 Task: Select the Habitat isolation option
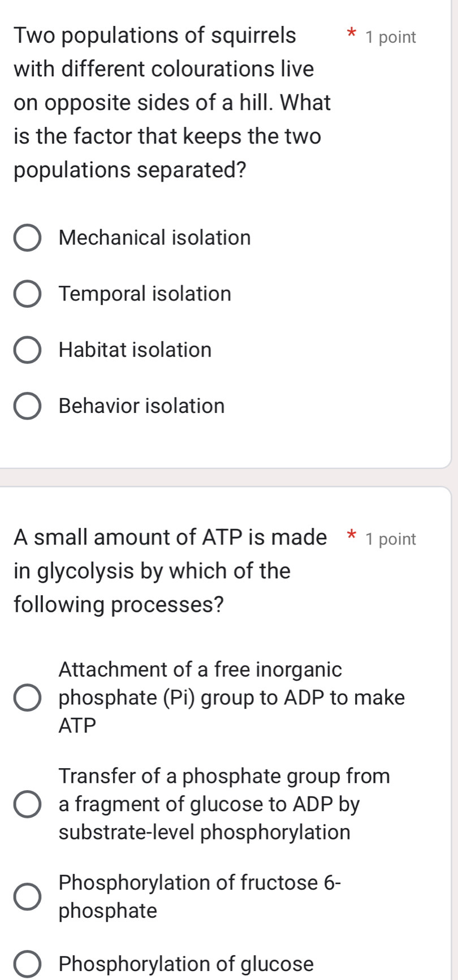click(27, 350)
